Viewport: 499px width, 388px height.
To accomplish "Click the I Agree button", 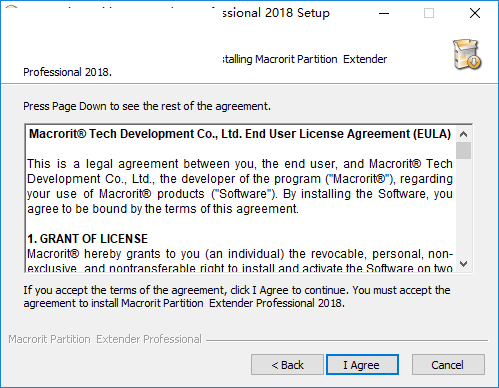I will tap(362, 365).
